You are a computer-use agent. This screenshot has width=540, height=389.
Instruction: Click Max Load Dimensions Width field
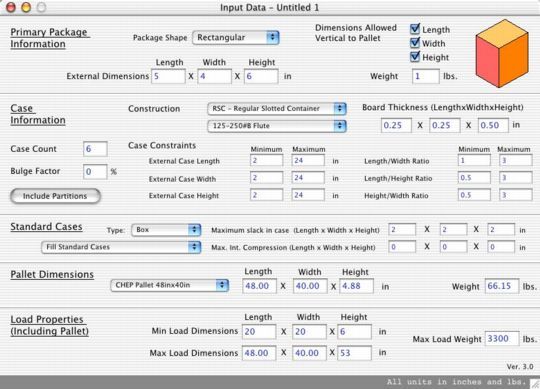(x=309, y=353)
